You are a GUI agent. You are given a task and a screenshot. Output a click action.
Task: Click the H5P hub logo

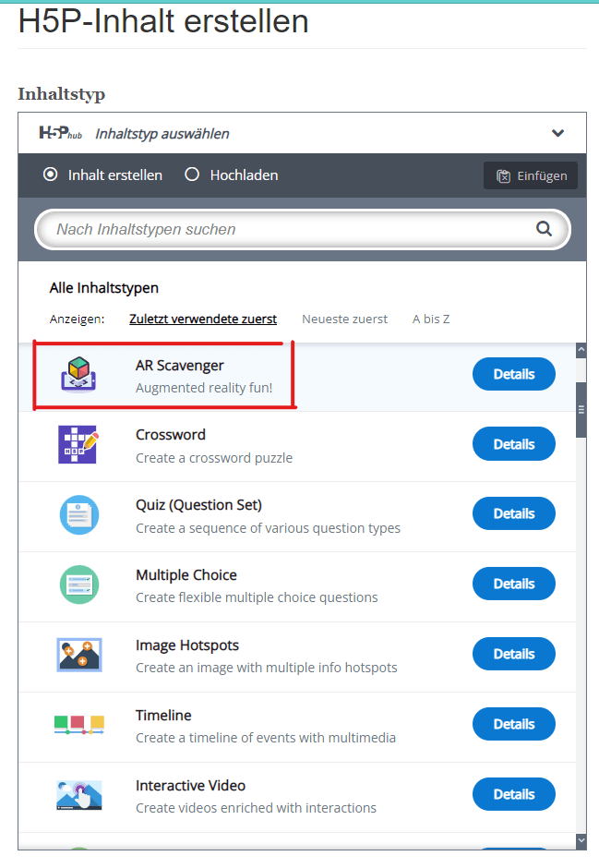click(60, 133)
